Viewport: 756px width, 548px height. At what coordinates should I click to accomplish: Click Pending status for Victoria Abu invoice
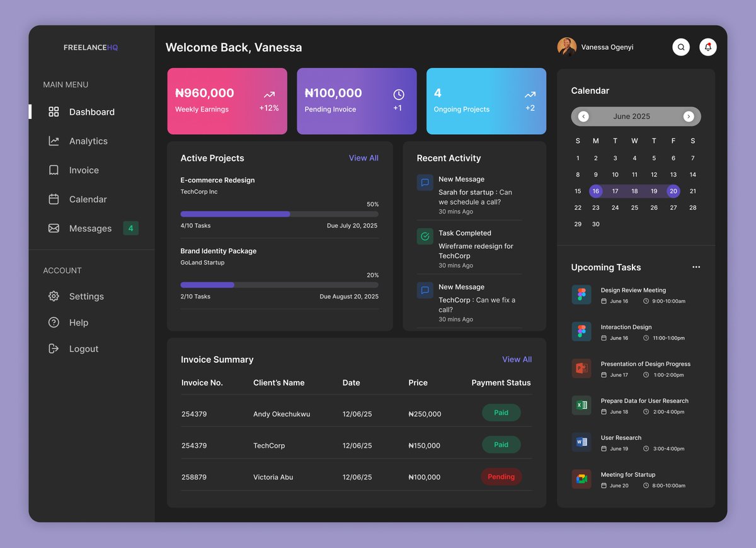[501, 476]
